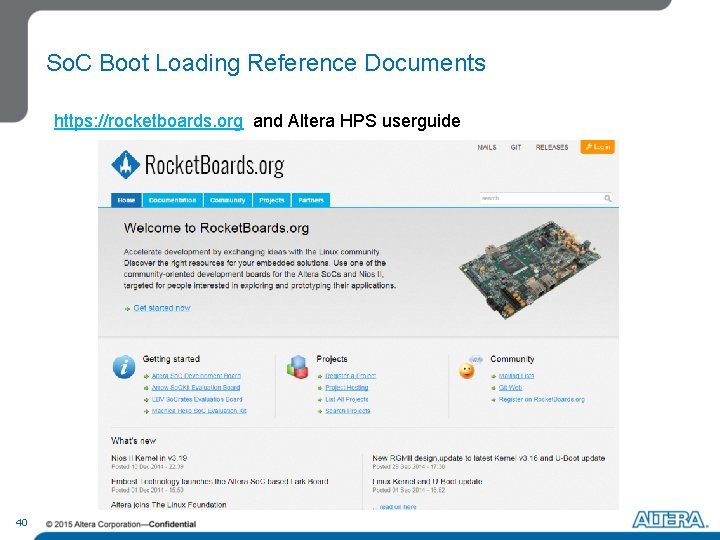This screenshot has width=720, height=540.
Task: Click the Community section heading
Action: click(512, 359)
